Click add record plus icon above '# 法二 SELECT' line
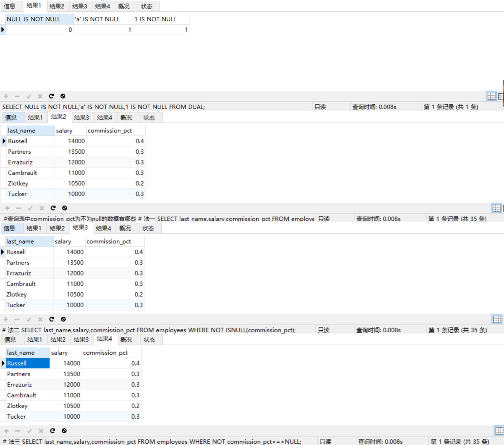The height and width of the screenshot is (445, 504). coord(6,319)
